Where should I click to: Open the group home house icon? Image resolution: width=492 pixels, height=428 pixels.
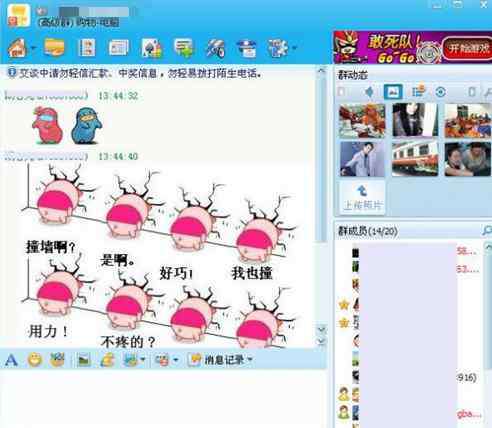pos(17,48)
